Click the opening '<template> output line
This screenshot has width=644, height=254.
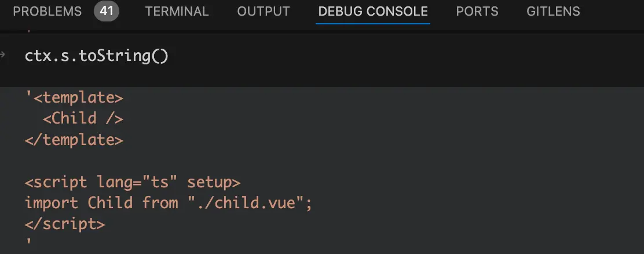tap(74, 97)
